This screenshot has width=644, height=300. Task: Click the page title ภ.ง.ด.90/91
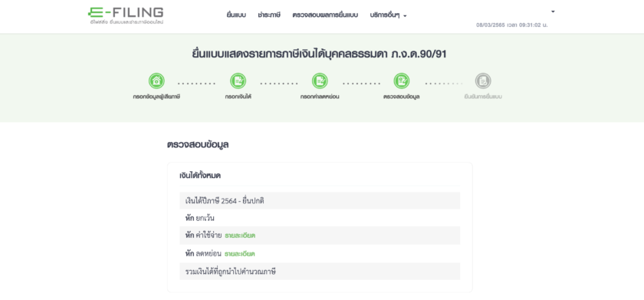[x=319, y=54]
